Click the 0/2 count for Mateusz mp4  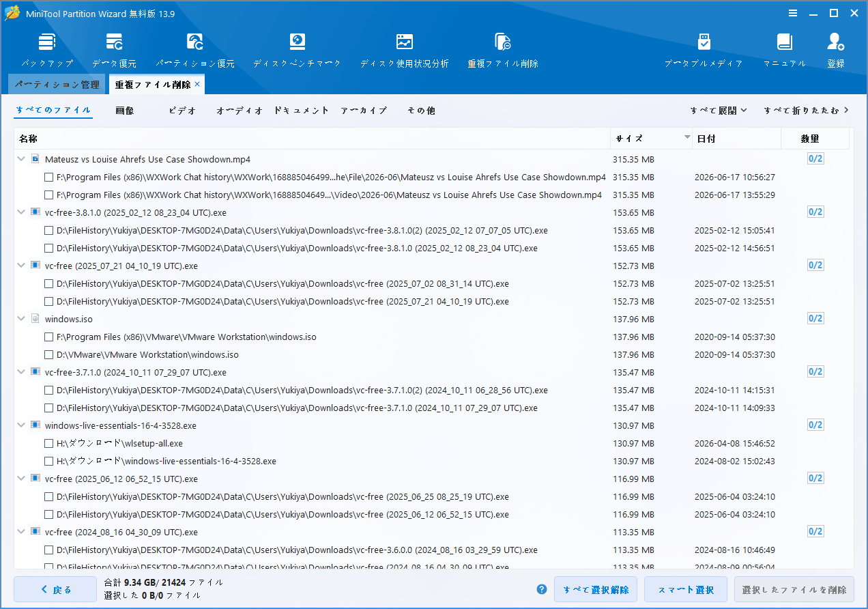(815, 159)
